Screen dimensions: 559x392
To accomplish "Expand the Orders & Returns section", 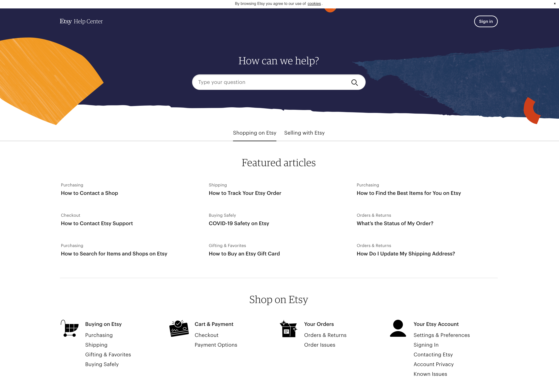I will [325, 335].
